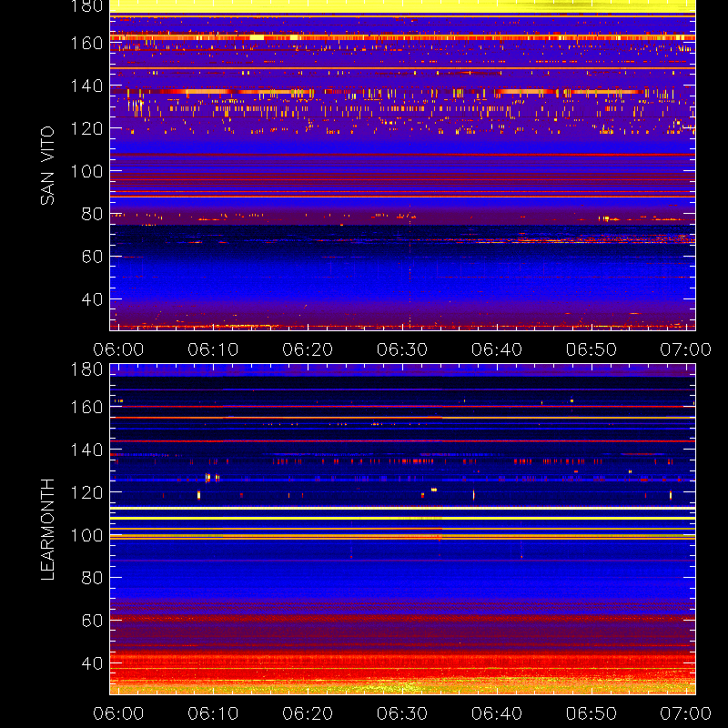The height and width of the screenshot is (728, 728).
Task: Click the SAN VITO axis label
Action: pyautogui.click(x=47, y=166)
